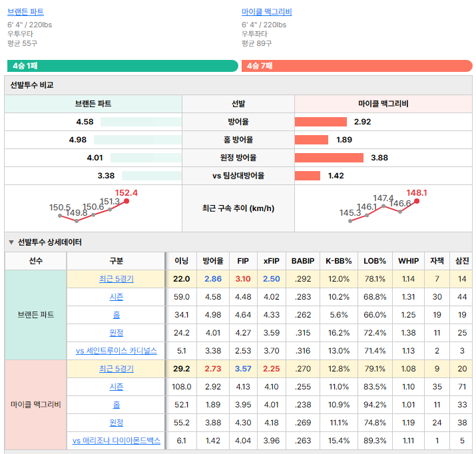Select the 1.89 홈 방어율 comparison value
The width and height of the screenshot is (476, 454).
pos(344,140)
